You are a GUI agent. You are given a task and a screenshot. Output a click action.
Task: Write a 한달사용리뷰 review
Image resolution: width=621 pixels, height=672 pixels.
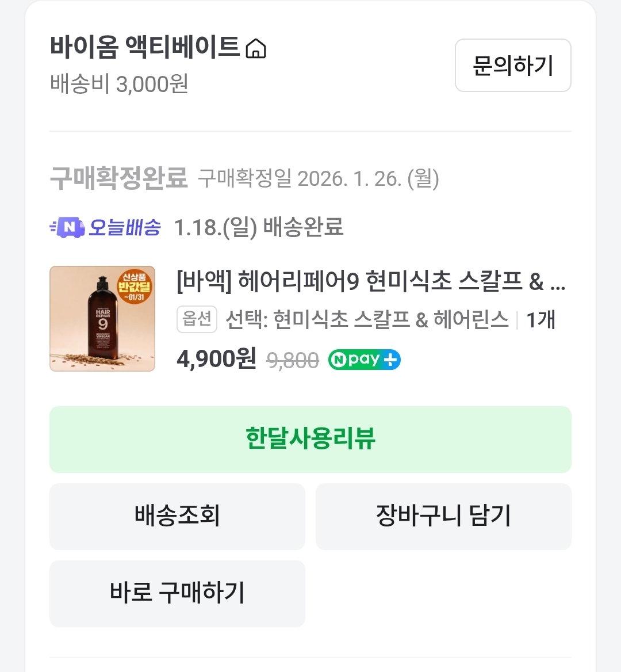(310, 439)
